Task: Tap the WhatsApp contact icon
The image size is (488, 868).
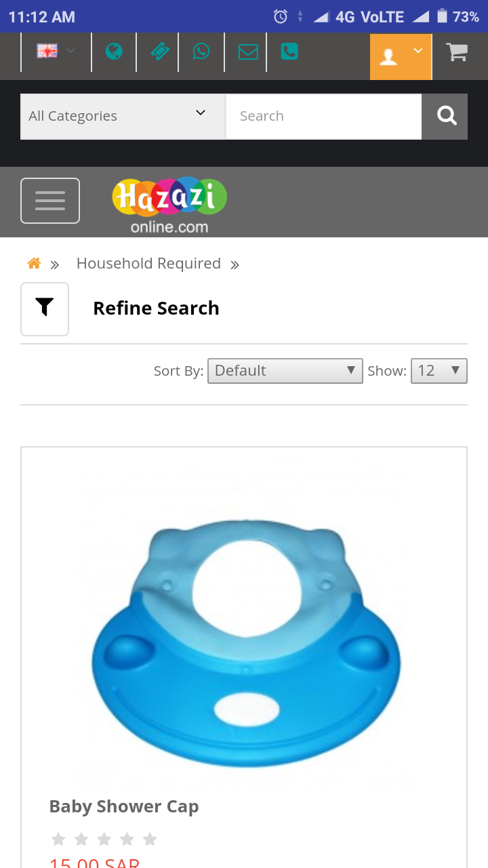Action: (201, 52)
